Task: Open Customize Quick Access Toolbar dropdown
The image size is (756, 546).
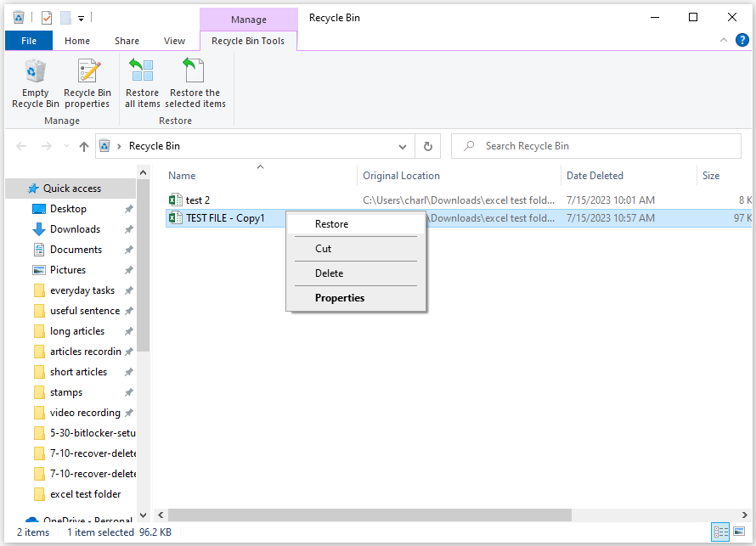Action: [x=81, y=19]
